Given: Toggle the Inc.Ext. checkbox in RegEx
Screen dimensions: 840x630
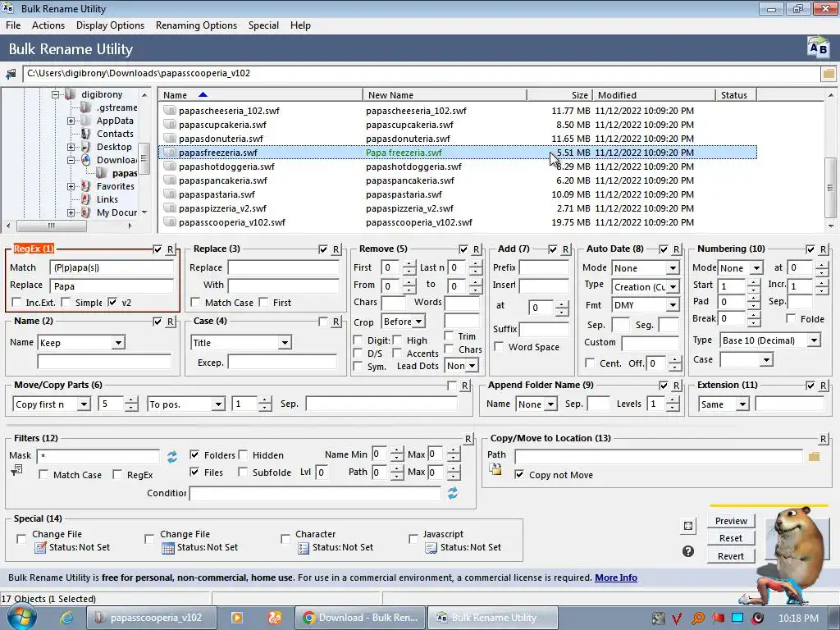Looking at the screenshot, I should click(x=16, y=303).
